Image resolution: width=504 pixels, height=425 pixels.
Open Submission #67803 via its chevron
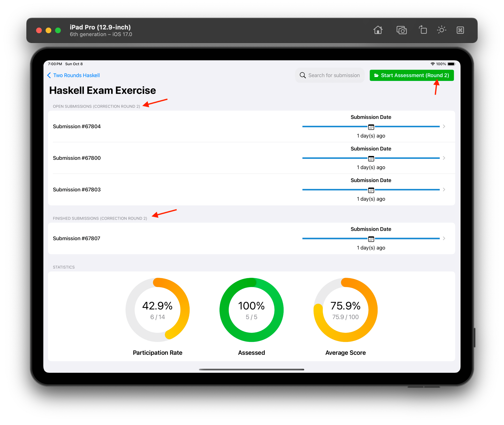(443, 189)
